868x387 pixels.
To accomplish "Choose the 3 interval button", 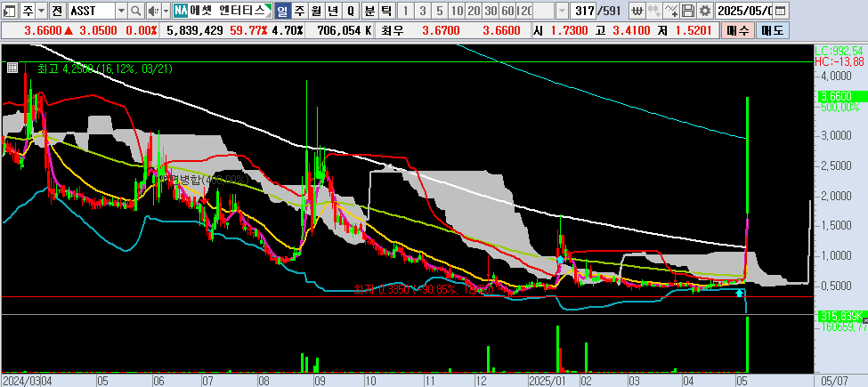I will tap(423, 10).
